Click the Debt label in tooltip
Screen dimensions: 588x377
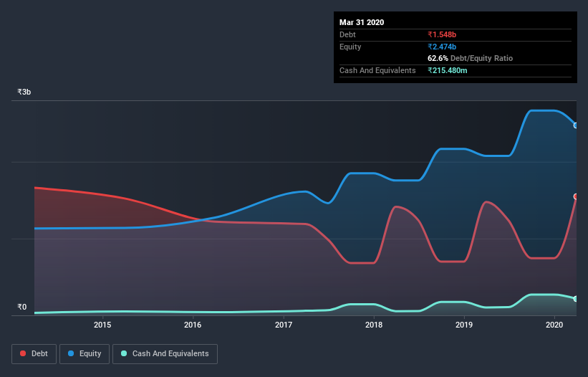coord(347,34)
